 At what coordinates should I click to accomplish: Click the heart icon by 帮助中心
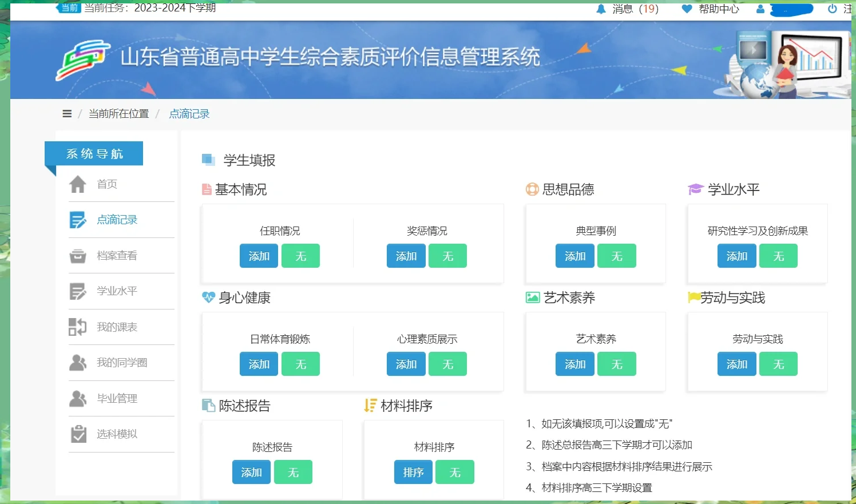687,9
